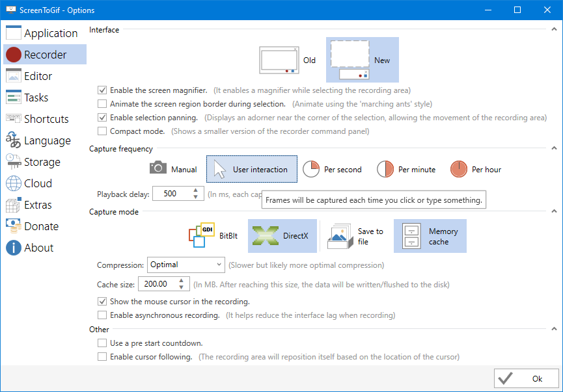Disable the screen magnifier checkbox

[102, 90]
